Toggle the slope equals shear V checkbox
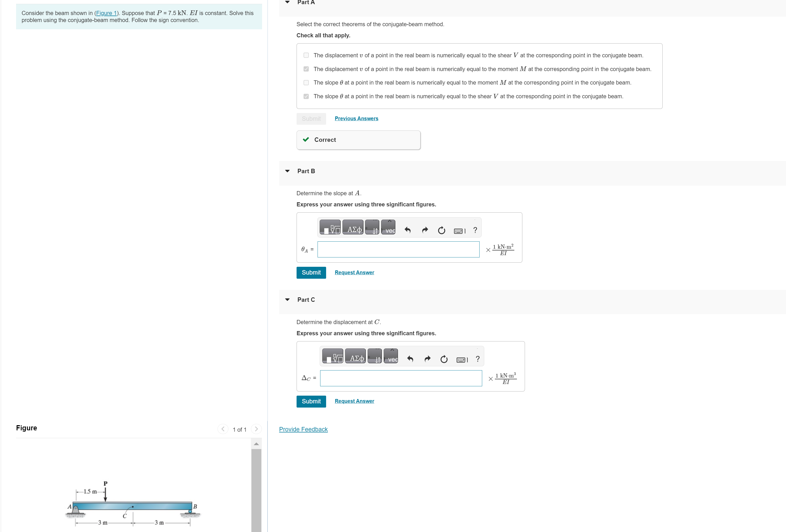The image size is (786, 532). coord(306,96)
